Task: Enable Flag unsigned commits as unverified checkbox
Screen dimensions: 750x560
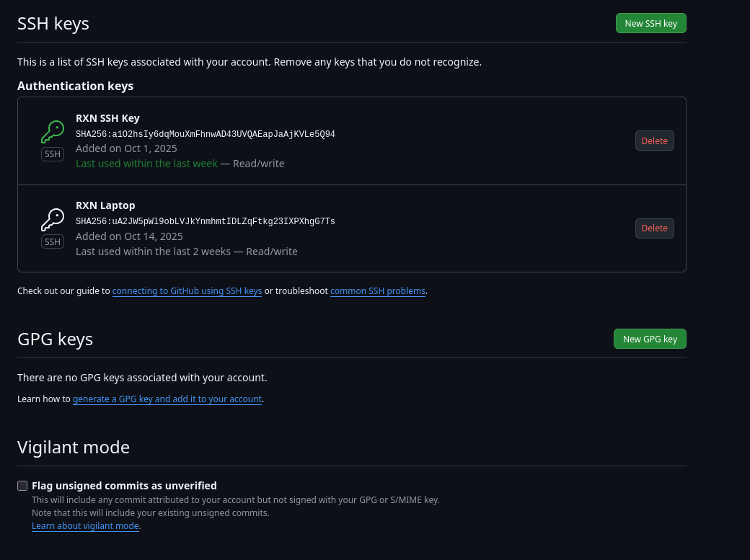Action: click(22, 486)
